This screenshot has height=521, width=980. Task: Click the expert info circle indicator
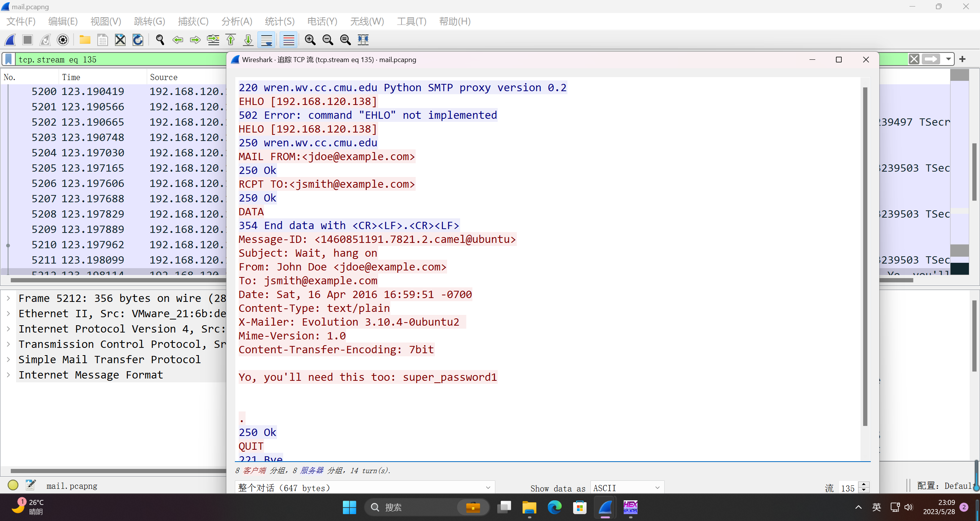tap(13, 485)
